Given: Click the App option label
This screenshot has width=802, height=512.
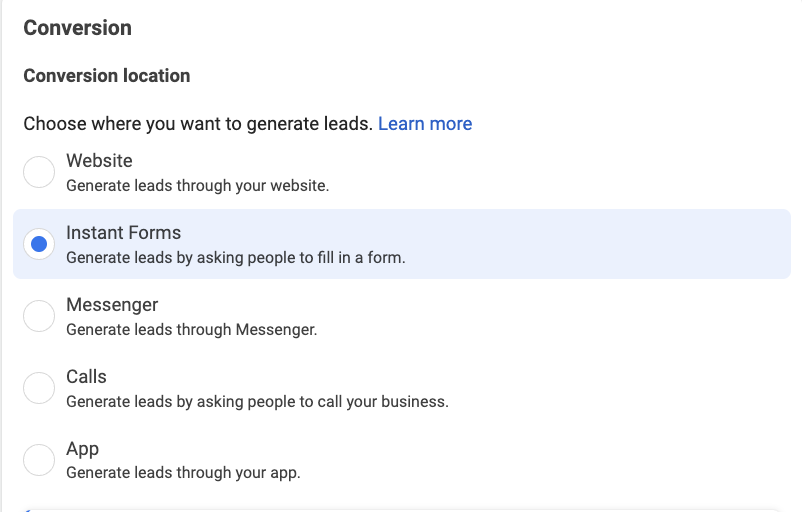Looking at the screenshot, I should [83, 449].
